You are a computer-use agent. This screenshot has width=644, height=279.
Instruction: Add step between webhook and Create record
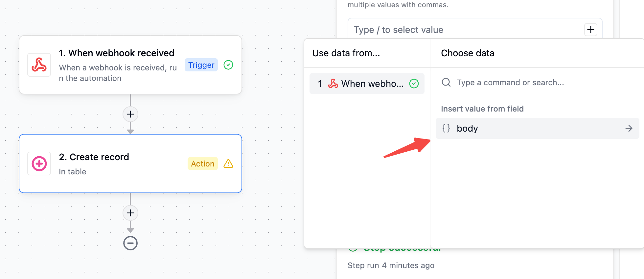point(130,114)
